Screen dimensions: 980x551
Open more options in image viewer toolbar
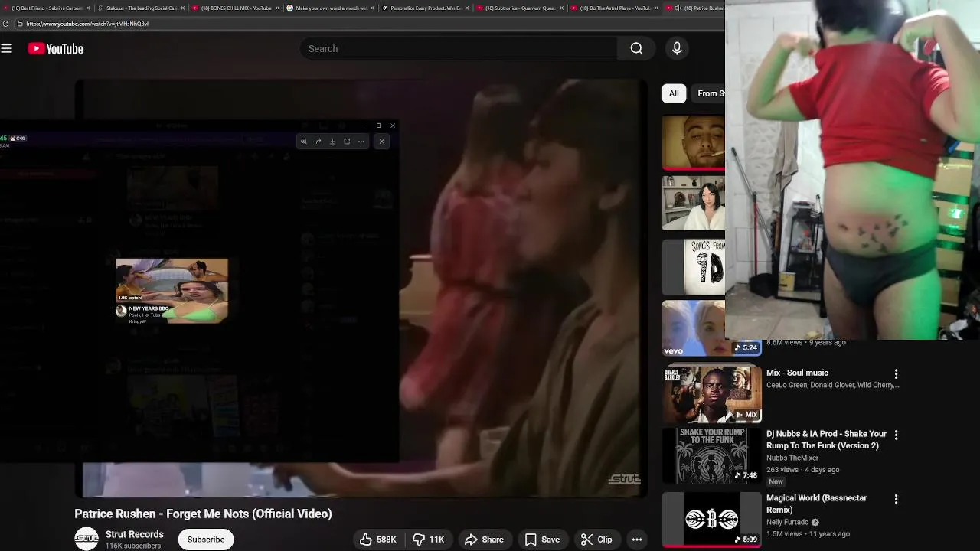tap(361, 142)
